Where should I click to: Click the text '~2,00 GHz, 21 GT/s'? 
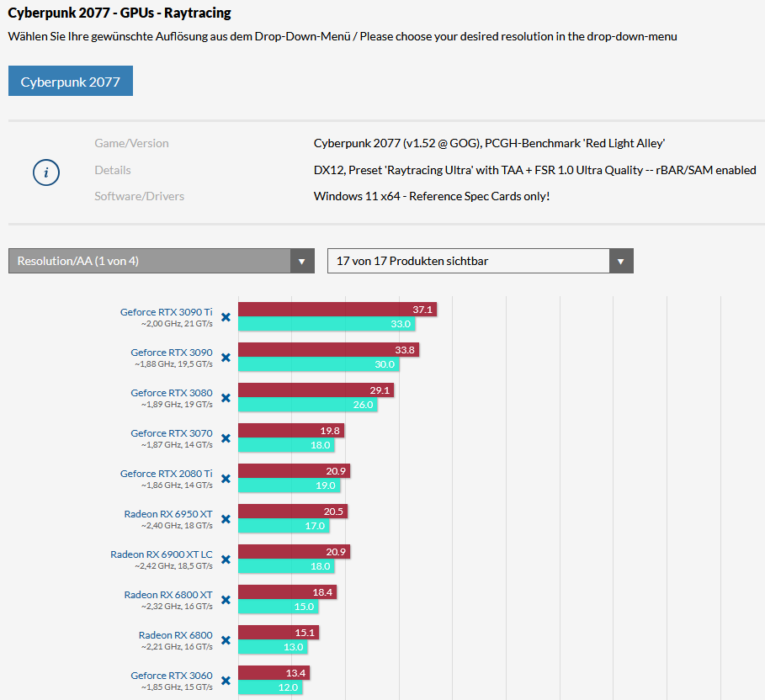click(x=177, y=324)
